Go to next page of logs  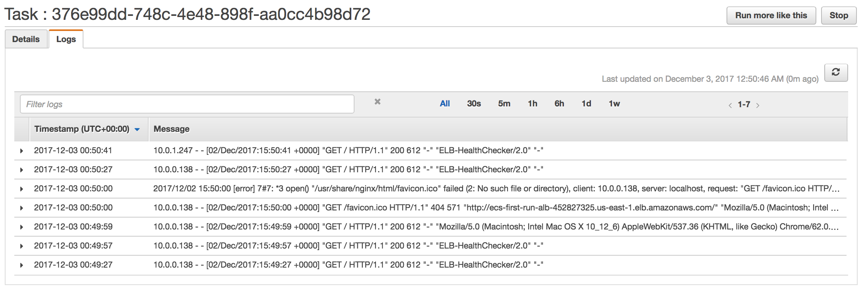pyautogui.click(x=758, y=105)
